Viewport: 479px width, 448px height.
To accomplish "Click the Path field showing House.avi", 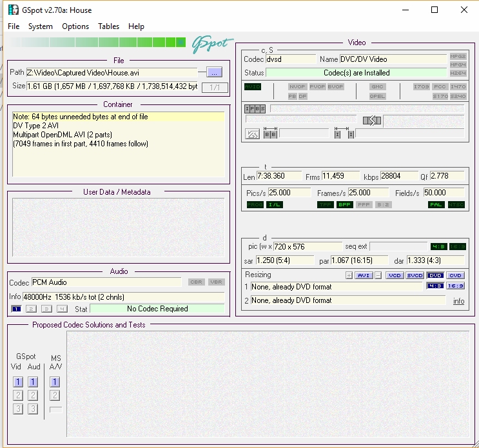I will coord(112,73).
